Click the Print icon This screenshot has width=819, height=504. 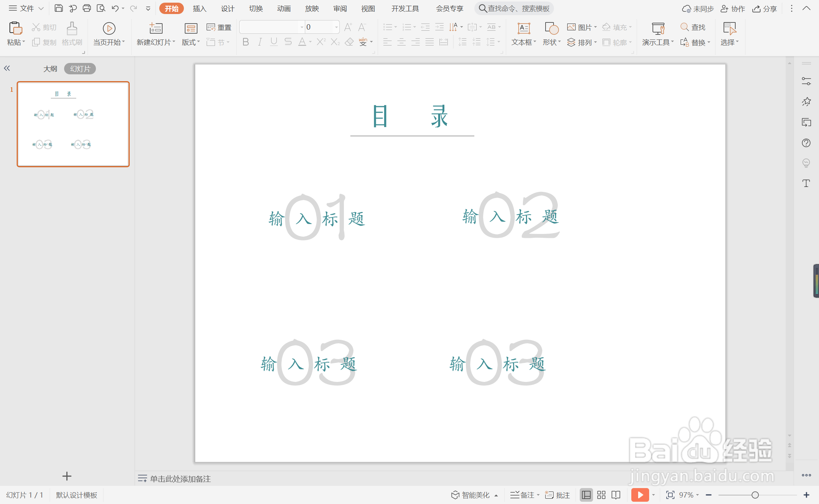tap(87, 8)
